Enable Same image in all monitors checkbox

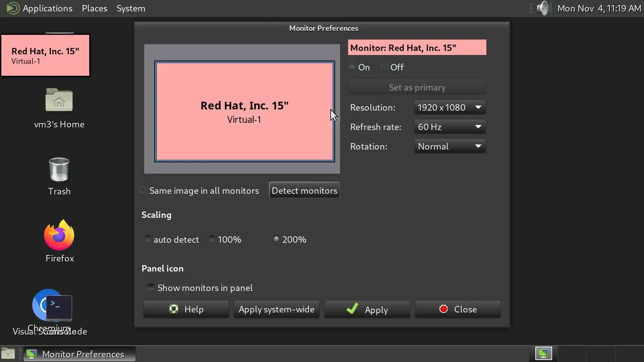[143, 190]
